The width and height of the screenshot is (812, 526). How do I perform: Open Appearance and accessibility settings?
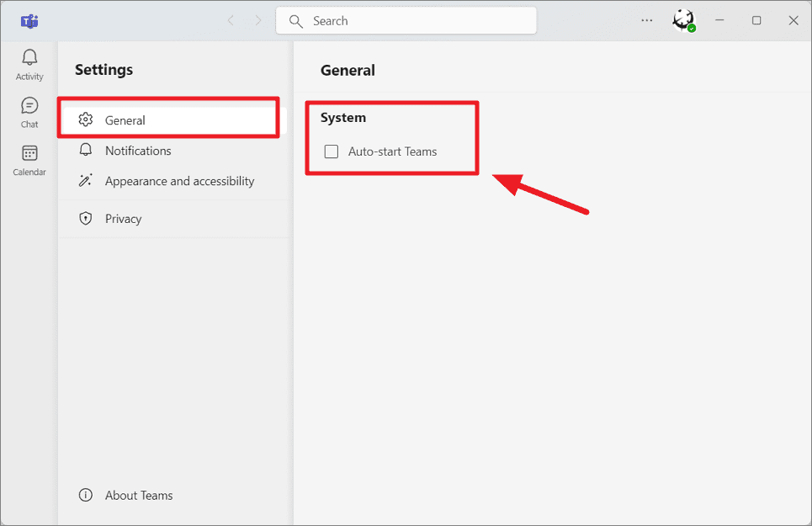pos(172,181)
